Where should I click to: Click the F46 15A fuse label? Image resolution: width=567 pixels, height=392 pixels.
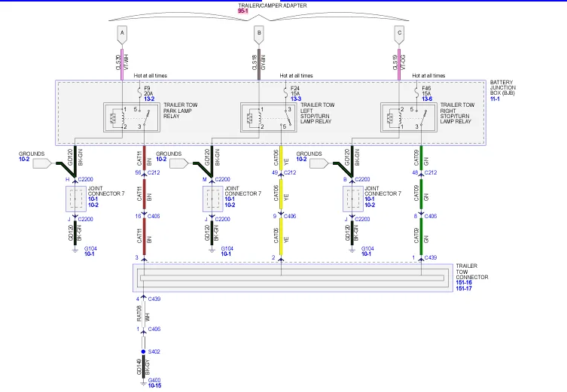pos(426,91)
